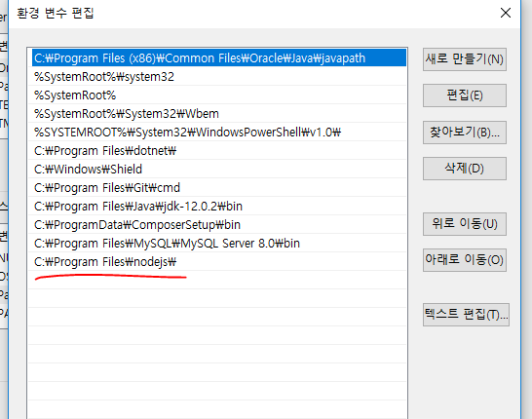532x419 pixels.
Task: Close the 환경 변수 편집 dialog
Action: (505, 13)
